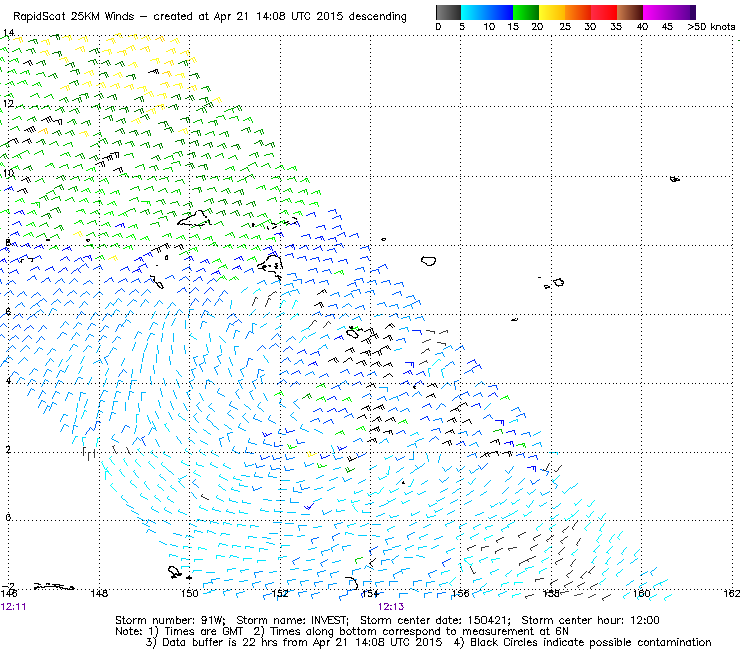Select the yellow 20-25 knots legend swatch
Viewport: 740px width, 650px height.
552,12
